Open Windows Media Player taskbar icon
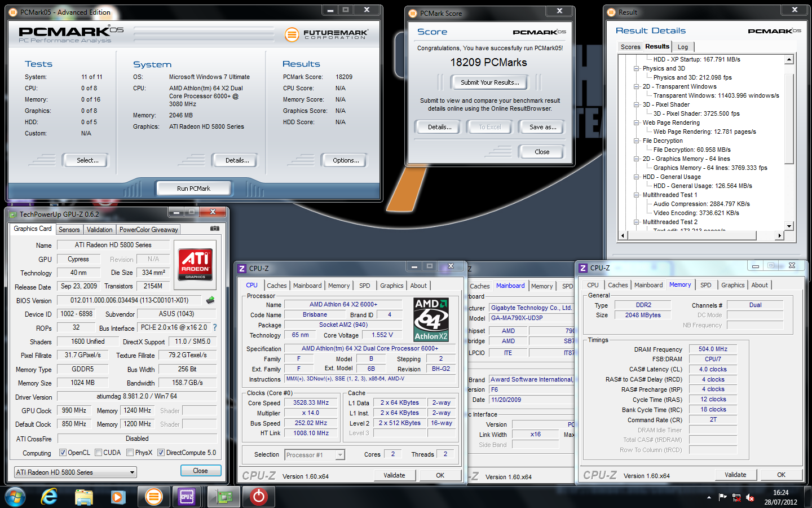The image size is (812, 508). point(118,497)
